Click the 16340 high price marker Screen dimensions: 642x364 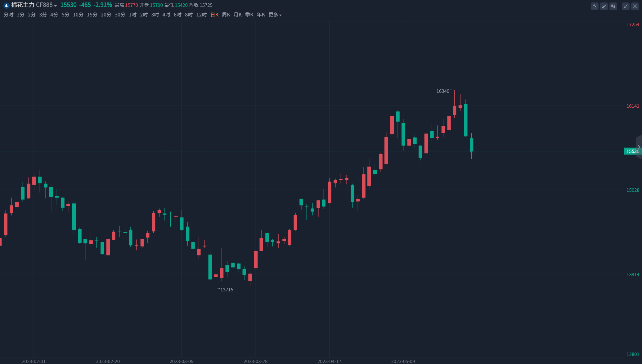[443, 91]
